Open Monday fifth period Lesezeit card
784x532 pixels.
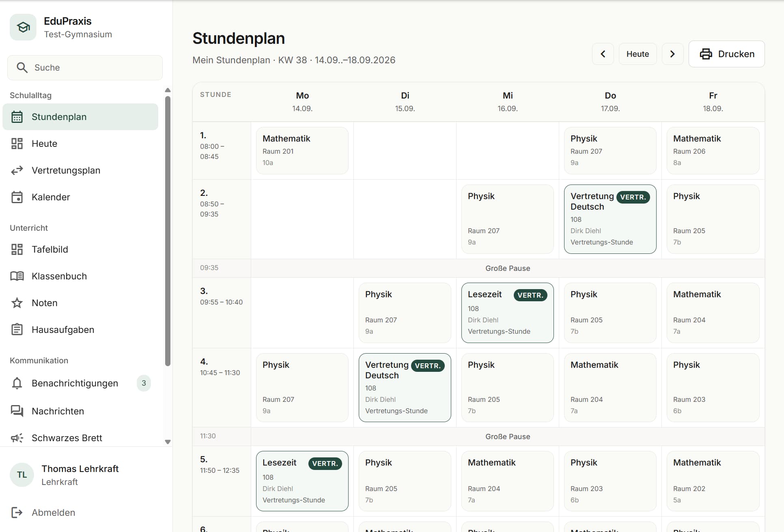point(302,481)
